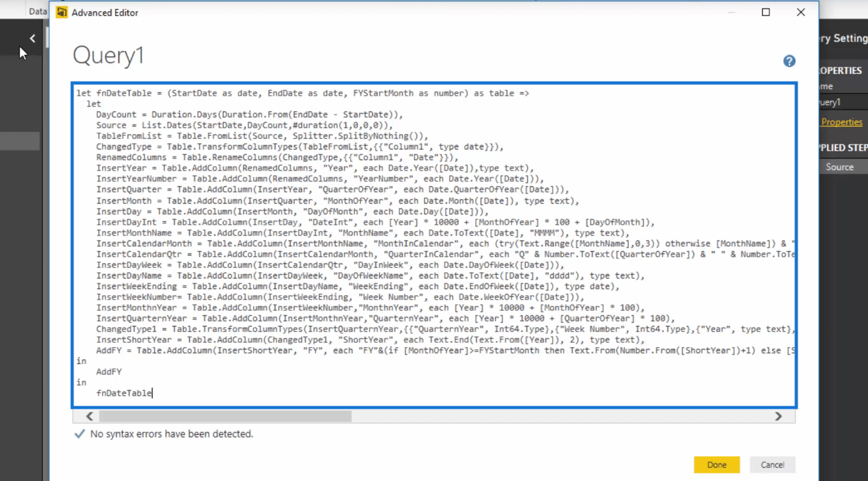
Task: Click the AddFY = Table.AddColumn code line
Action: pyautogui.click(x=446, y=350)
